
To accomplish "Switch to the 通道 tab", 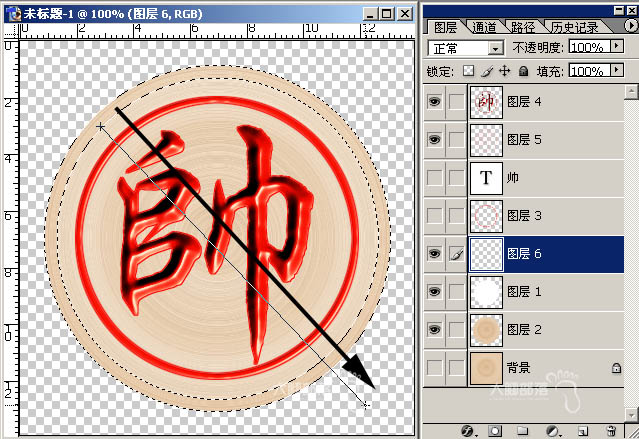I will click(485, 27).
